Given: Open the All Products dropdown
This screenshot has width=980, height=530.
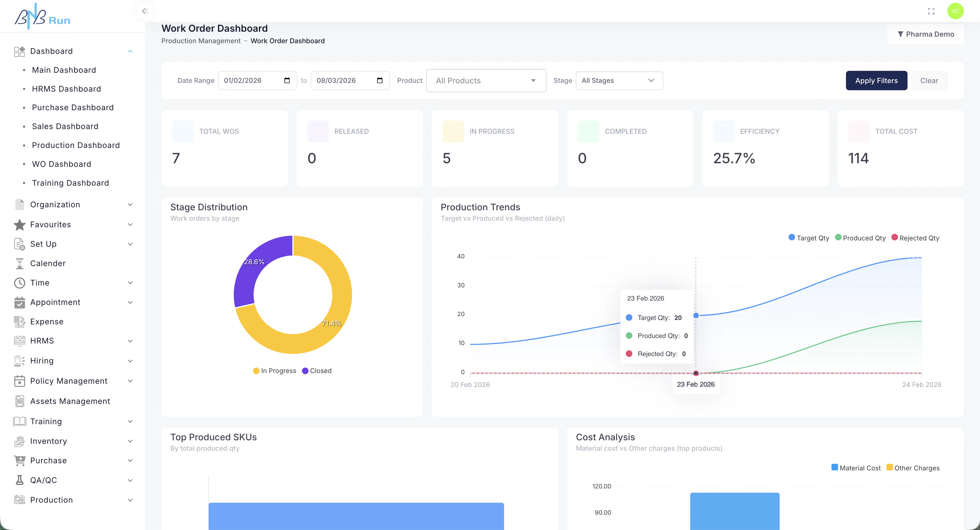Looking at the screenshot, I should tap(486, 81).
